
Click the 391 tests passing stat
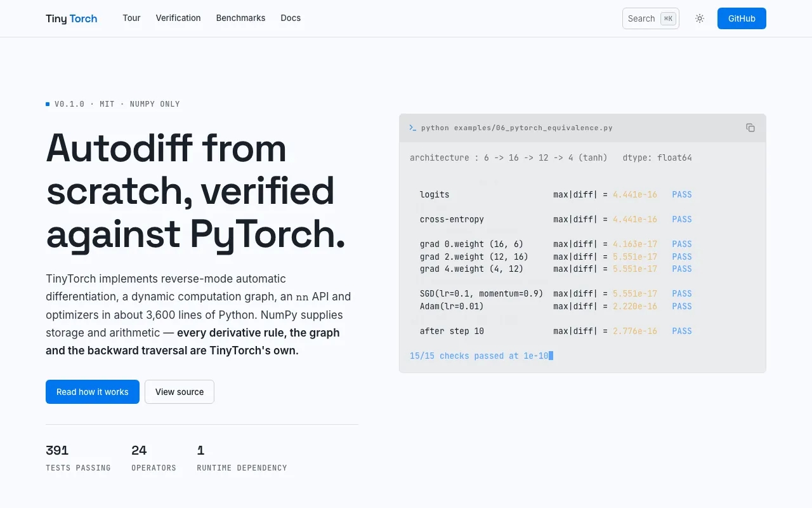(78, 458)
